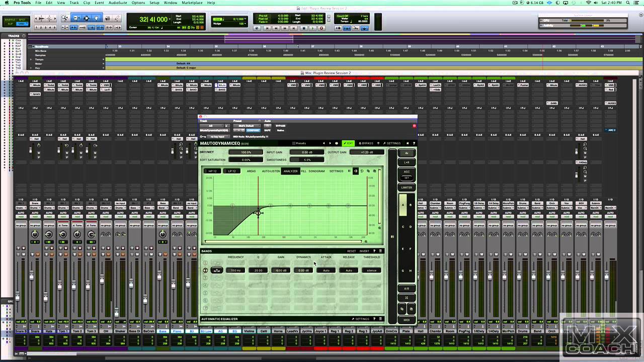
Task: Open the band 2 Release Auto field
Action: (x=349, y=270)
